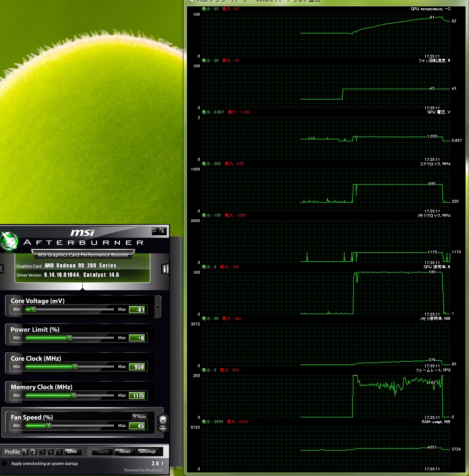This screenshot has height=476, width=469.
Task: Select Profile slot 4
Action: tap(51, 452)
